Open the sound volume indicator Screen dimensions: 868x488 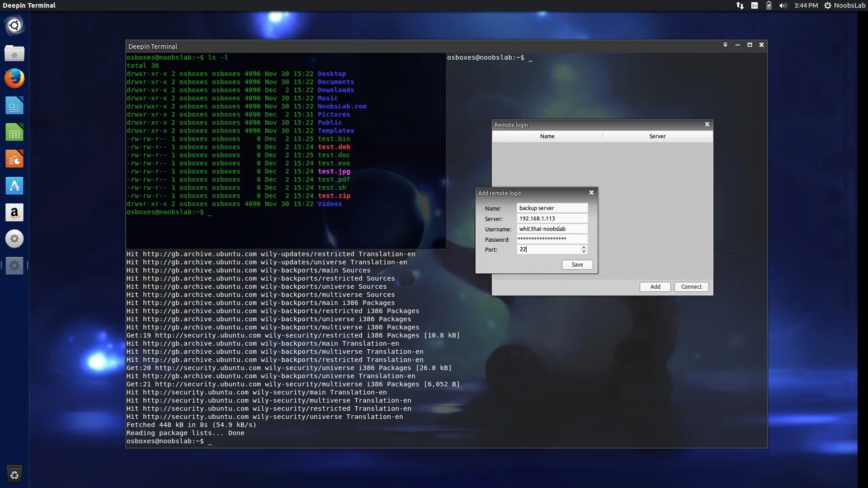783,5
